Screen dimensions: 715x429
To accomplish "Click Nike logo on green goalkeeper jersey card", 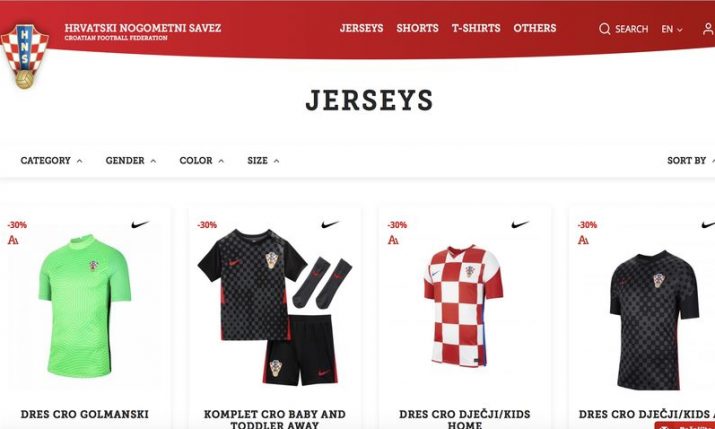I will [x=140, y=224].
